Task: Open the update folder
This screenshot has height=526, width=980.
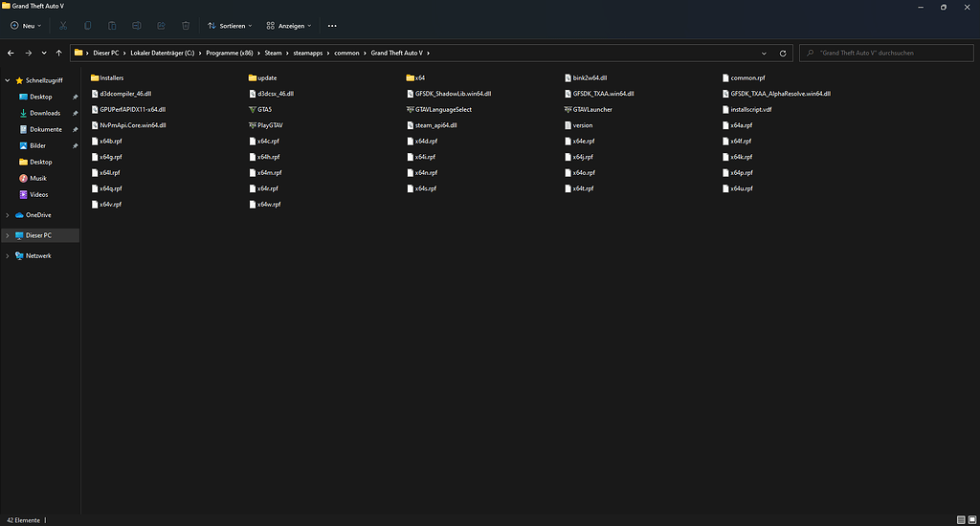Action: [262, 78]
